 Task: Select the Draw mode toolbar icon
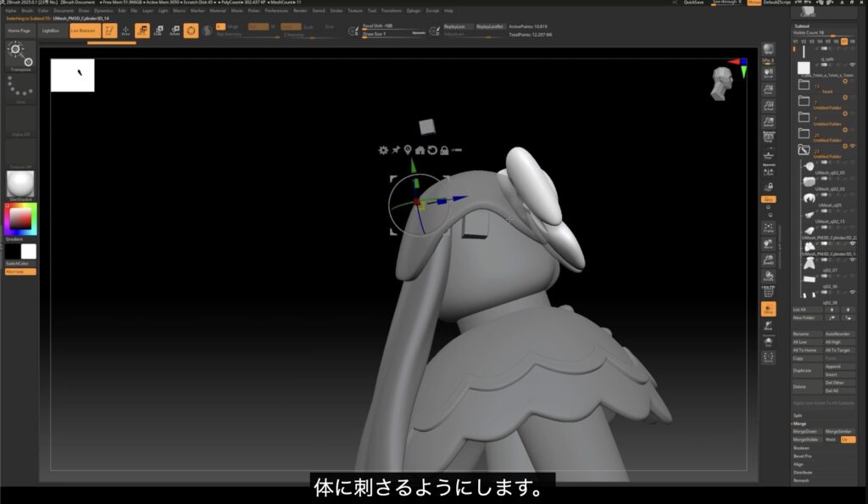pos(125,31)
